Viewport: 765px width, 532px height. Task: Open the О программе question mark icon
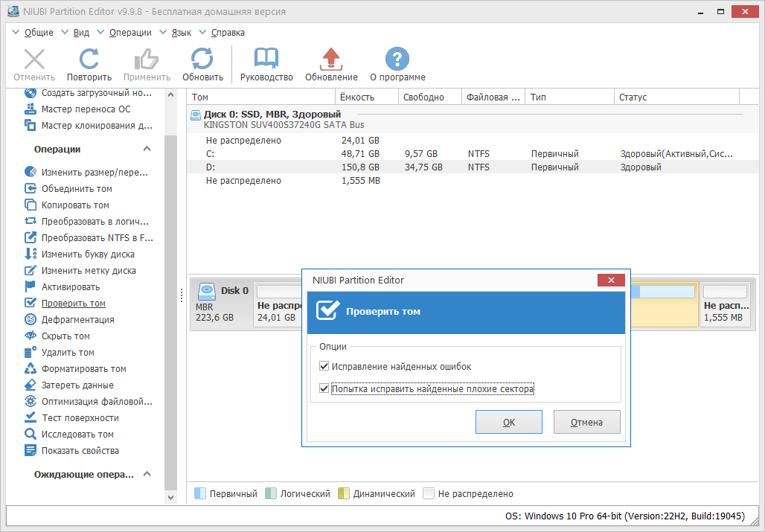(x=397, y=60)
